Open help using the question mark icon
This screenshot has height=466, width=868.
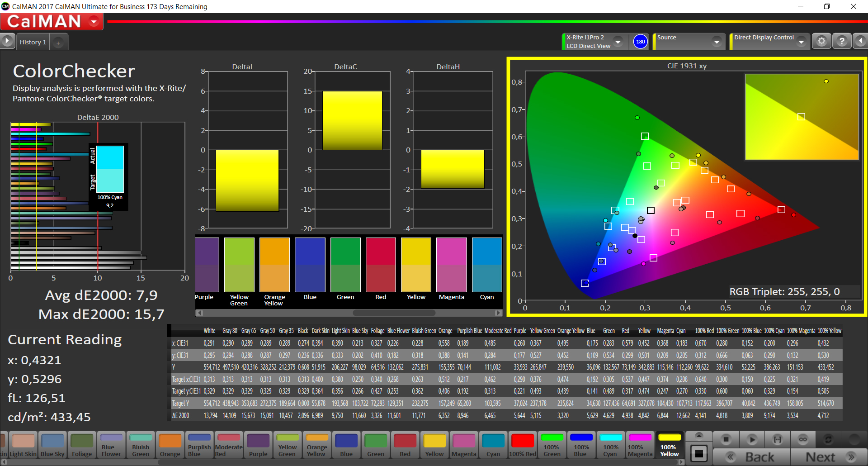[x=842, y=41]
